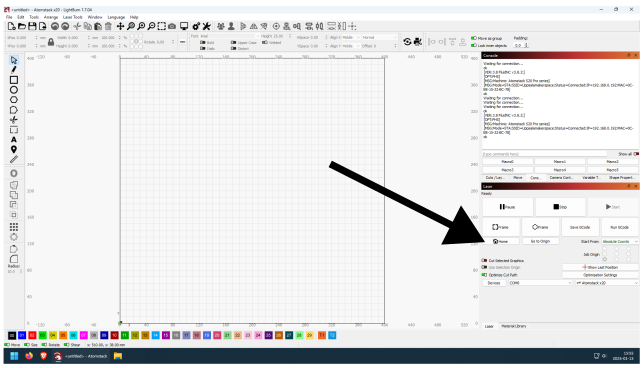This screenshot has width=643, height=368.
Task: Click the Devices button
Action: (x=494, y=283)
